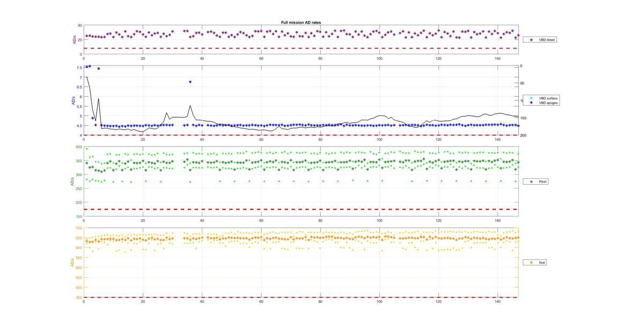Click red dashed threshold line in VBD apogee plot
This screenshot has width=644, height=334.
tap(301, 135)
